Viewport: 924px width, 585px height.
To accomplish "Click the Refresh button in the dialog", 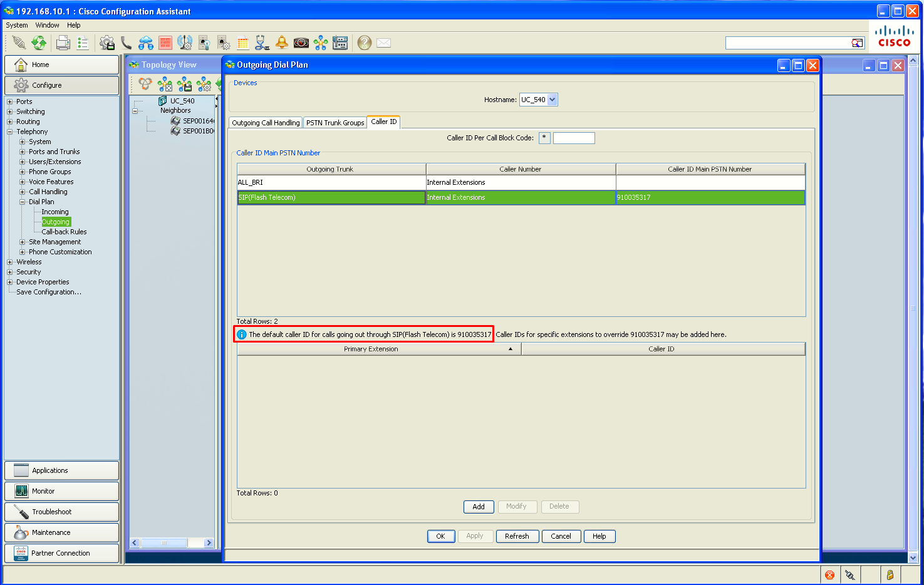I will 517,536.
